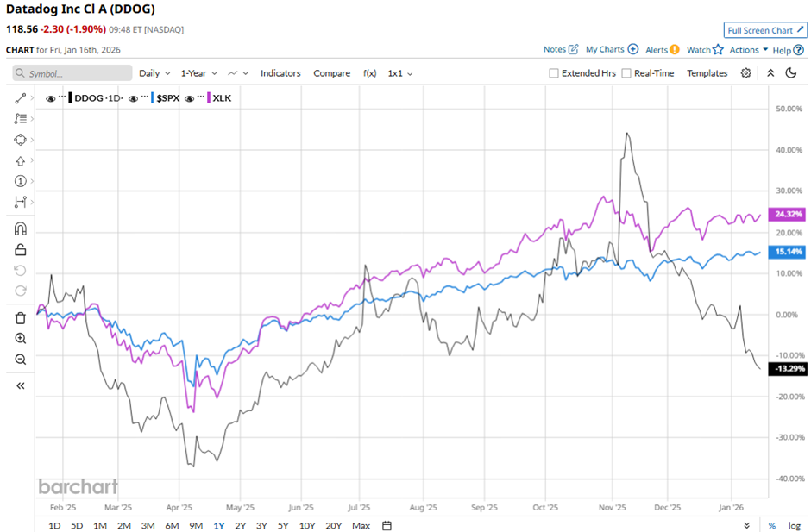Expand the trend line tool submenu arrow

point(32,97)
